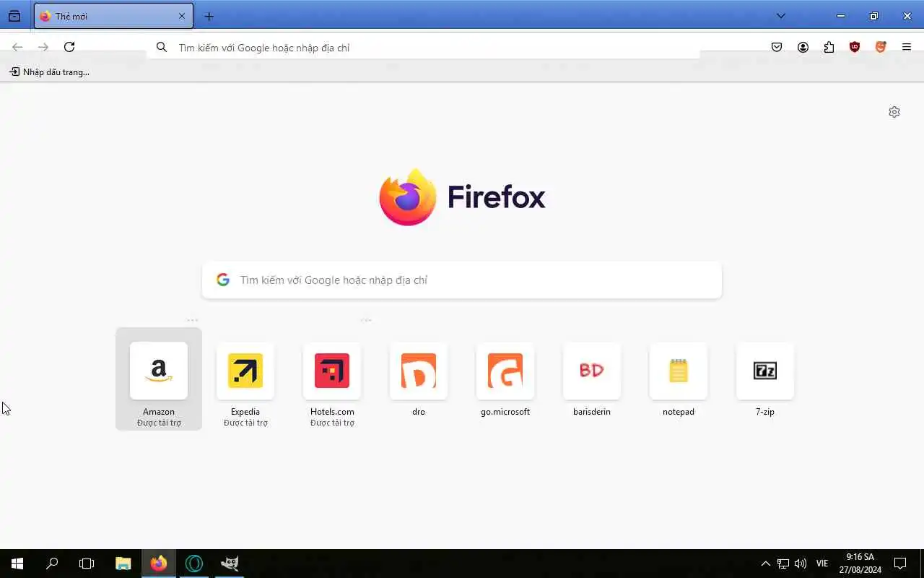
Task: Open the volume tray icon
Action: point(801,564)
